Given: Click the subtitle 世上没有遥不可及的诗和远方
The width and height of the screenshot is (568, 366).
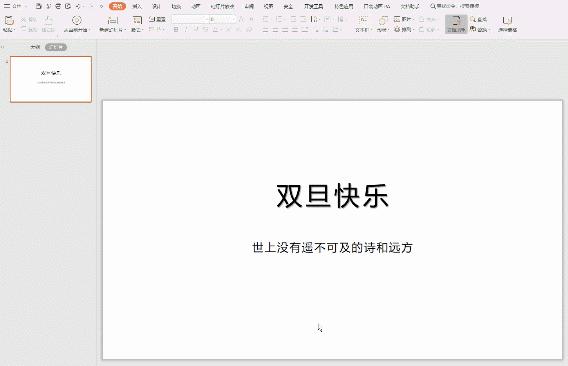Looking at the screenshot, I should coord(332,248).
